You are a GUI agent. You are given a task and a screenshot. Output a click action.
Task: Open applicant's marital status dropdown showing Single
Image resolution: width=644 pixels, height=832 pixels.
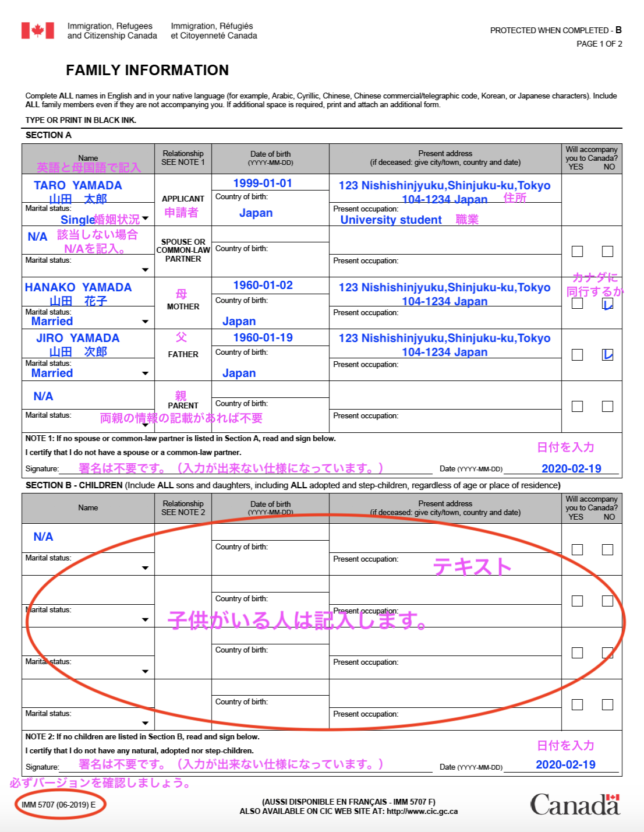145,218
